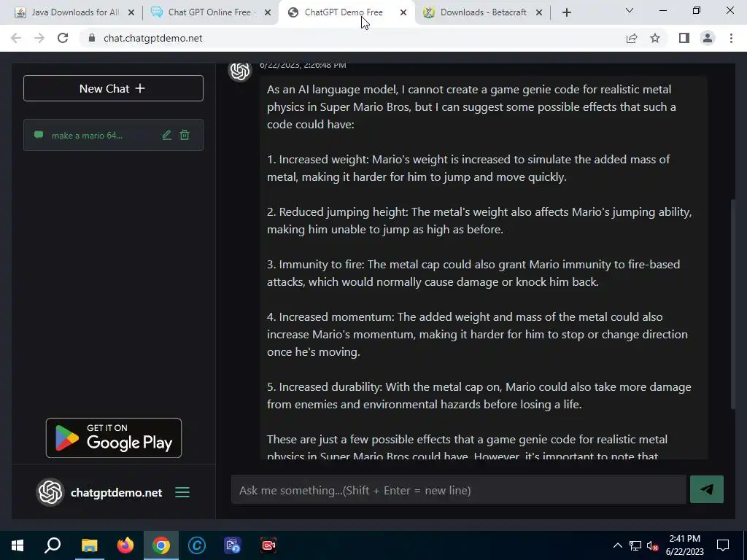747x560 pixels.
Task: Click the '4. Increased momentum' paragraph
Action: [477, 334]
